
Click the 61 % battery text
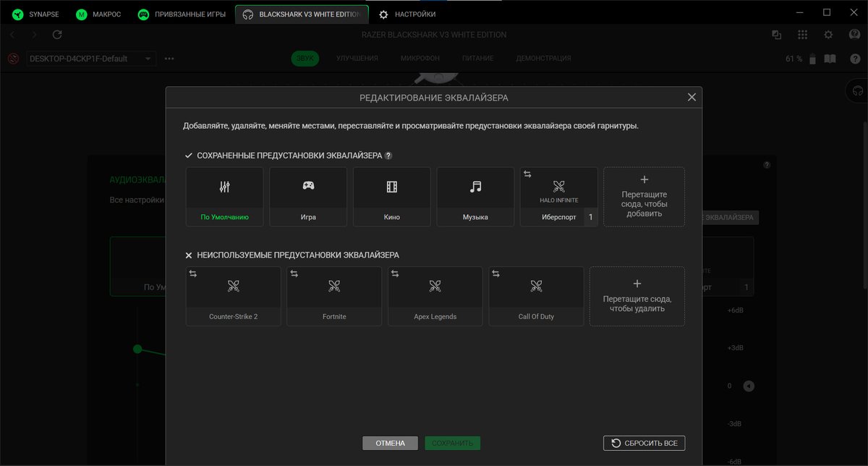click(793, 59)
